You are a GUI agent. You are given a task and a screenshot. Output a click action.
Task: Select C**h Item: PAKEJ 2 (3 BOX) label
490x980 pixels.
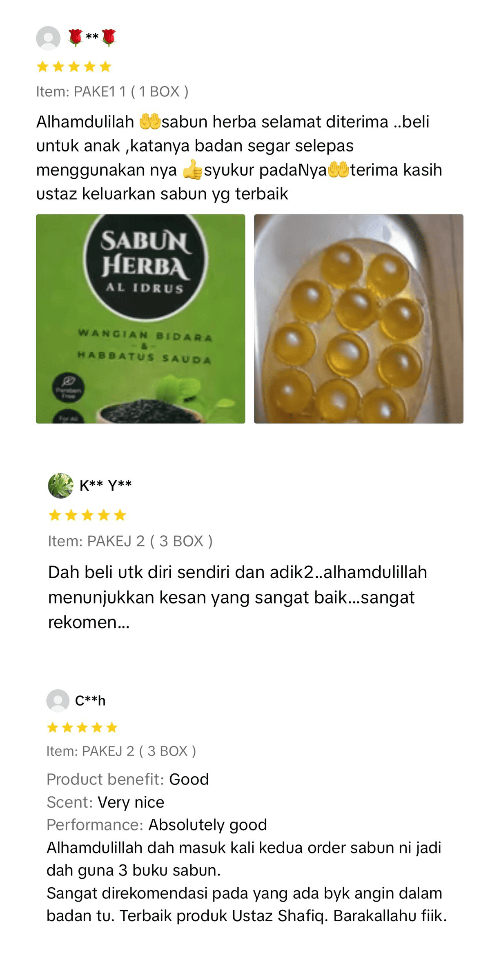pyautogui.click(x=121, y=751)
